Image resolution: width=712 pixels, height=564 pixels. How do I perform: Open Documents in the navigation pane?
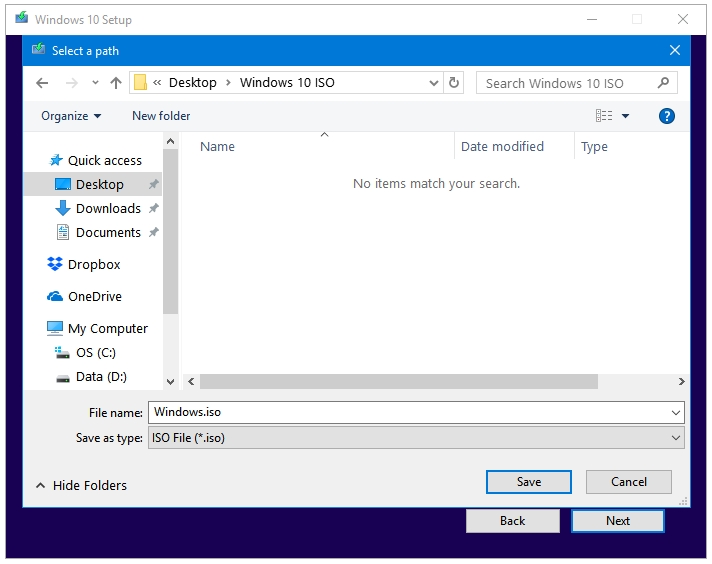coord(108,233)
